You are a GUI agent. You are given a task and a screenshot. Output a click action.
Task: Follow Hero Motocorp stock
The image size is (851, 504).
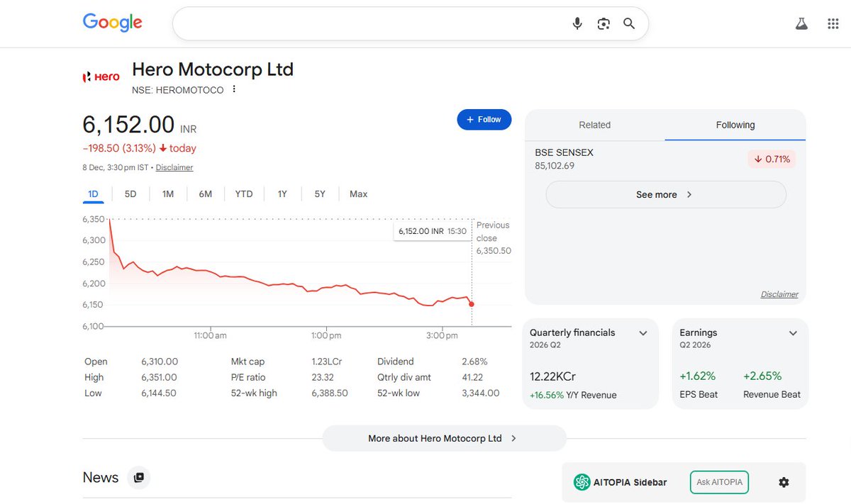pos(484,120)
